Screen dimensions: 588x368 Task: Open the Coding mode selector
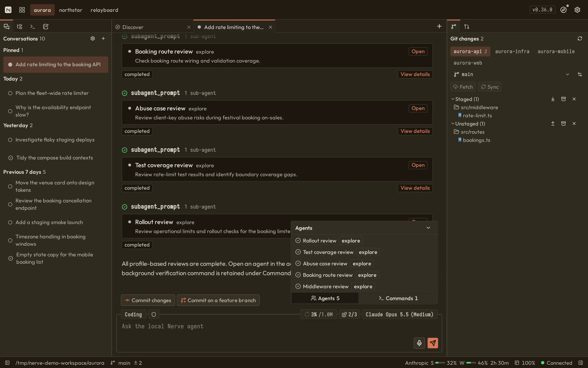point(133,314)
